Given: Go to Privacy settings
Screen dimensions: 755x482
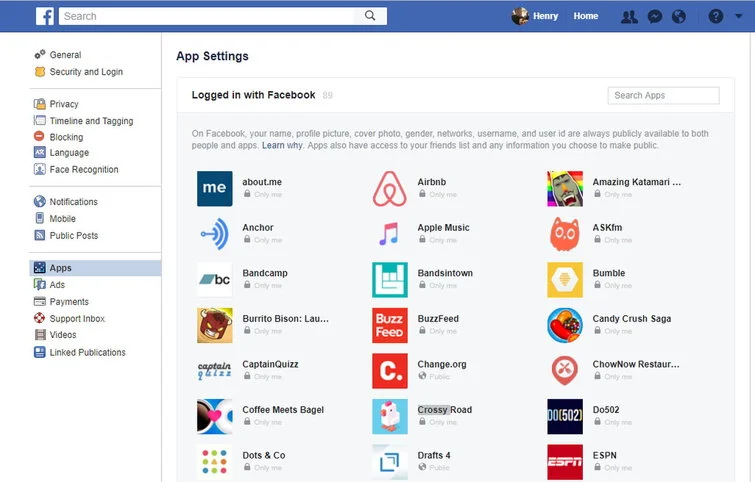Looking at the screenshot, I should [63, 104].
